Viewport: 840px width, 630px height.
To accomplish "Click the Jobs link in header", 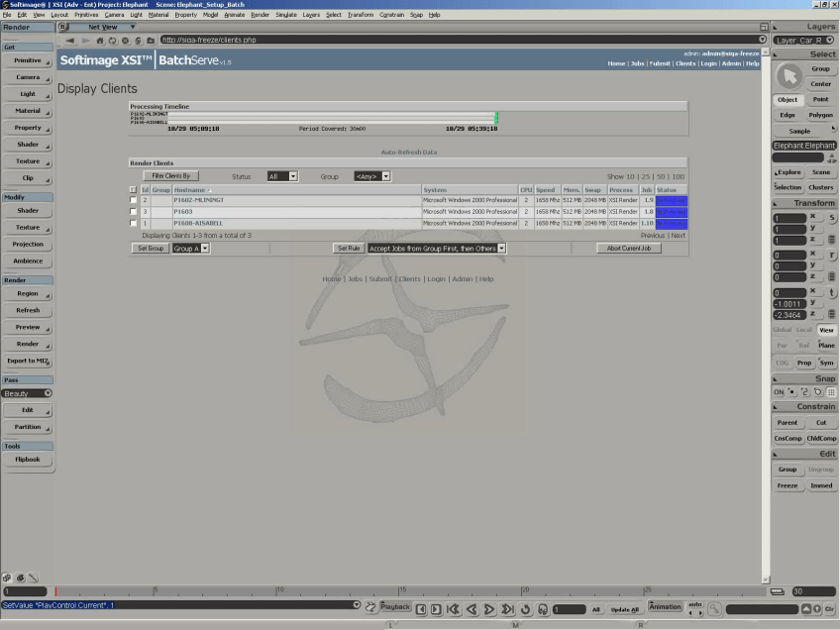I will click(637, 63).
